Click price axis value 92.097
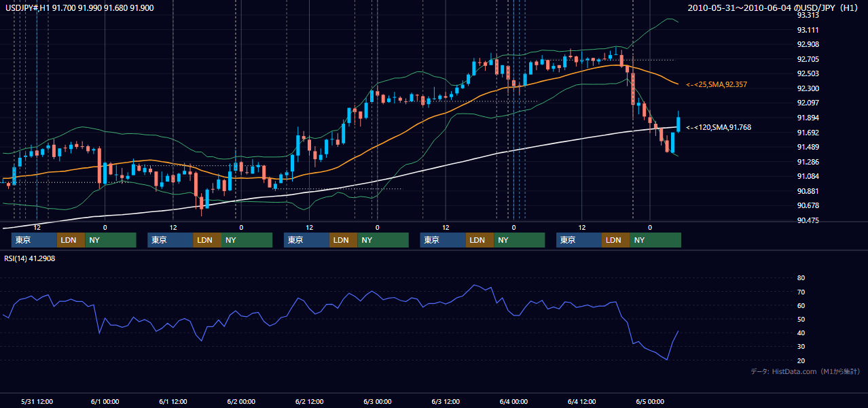The image size is (868, 408). pyautogui.click(x=808, y=103)
